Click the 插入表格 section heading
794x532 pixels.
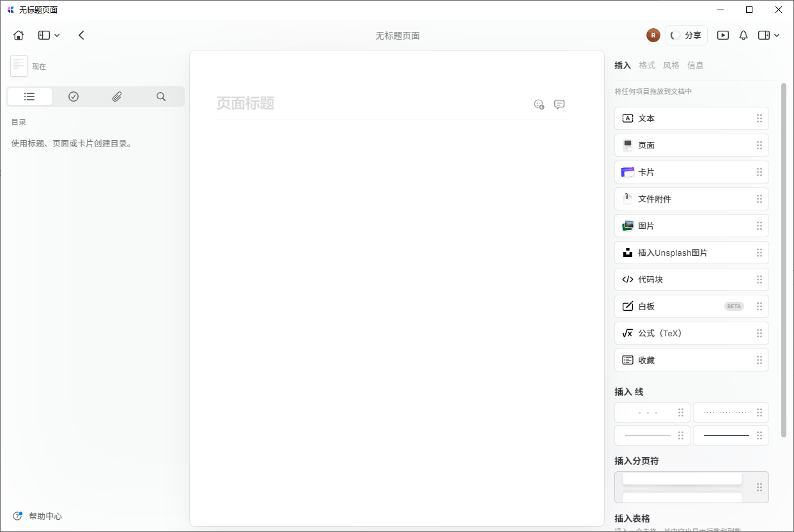pyautogui.click(x=632, y=518)
